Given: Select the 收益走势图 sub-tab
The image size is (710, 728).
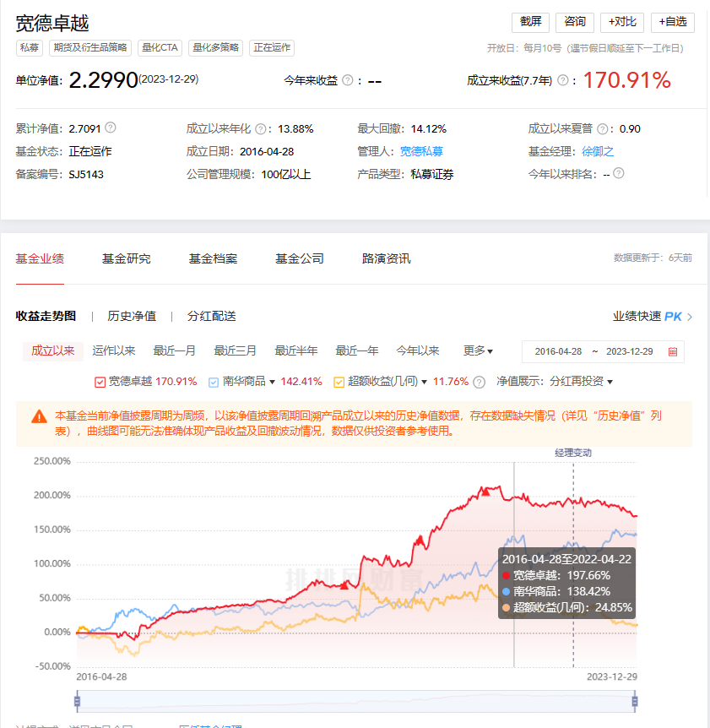Looking at the screenshot, I should (x=46, y=316).
